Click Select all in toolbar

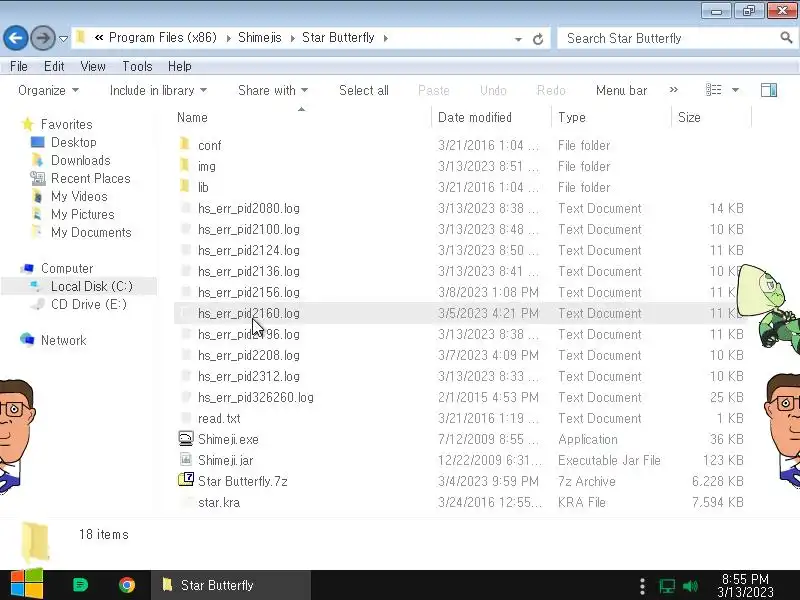[x=364, y=90]
